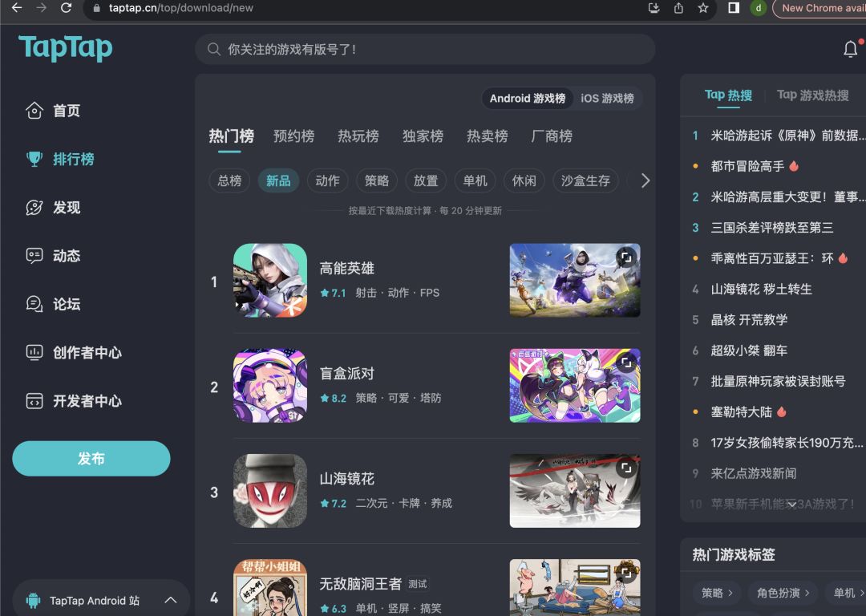This screenshot has width=866, height=616.
Task: Open the 动态 feed icon
Action: (34, 256)
